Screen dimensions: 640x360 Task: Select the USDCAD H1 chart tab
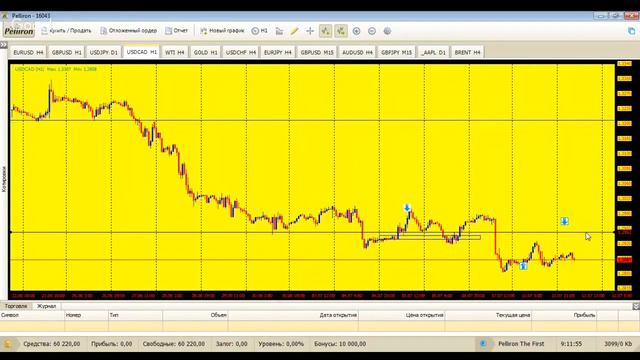point(142,52)
